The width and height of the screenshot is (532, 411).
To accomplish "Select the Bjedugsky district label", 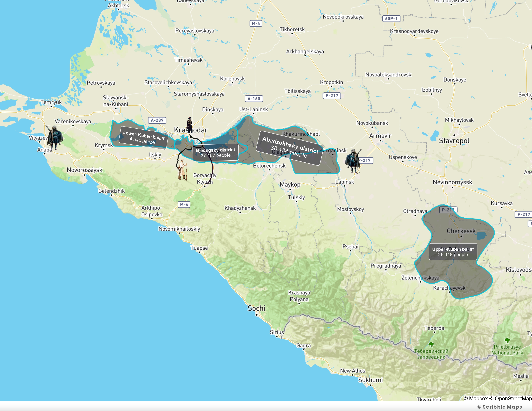I will pyautogui.click(x=216, y=152).
